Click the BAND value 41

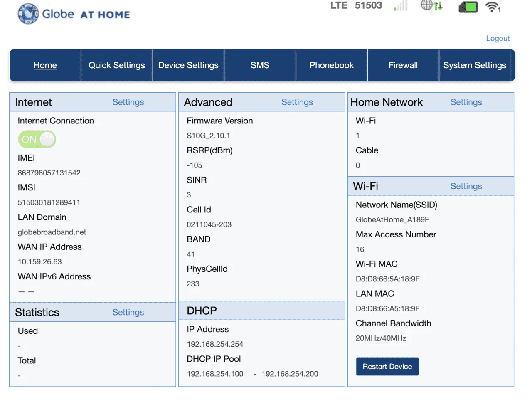point(191,254)
